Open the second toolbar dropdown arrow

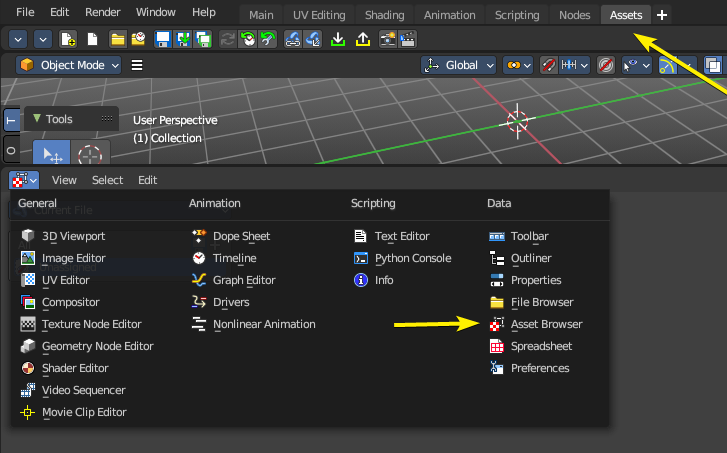pos(43,39)
